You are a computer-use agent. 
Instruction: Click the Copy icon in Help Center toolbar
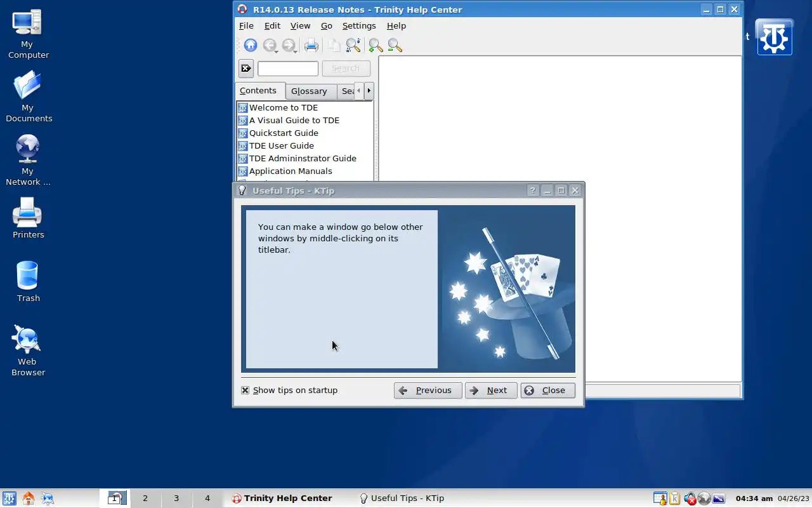coord(334,45)
